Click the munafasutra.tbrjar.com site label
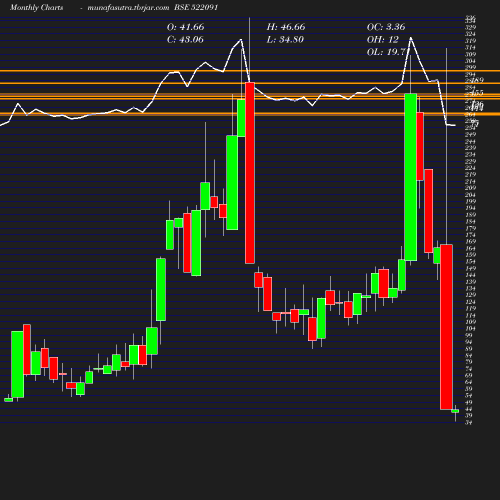The image size is (500, 500). click(128, 7)
